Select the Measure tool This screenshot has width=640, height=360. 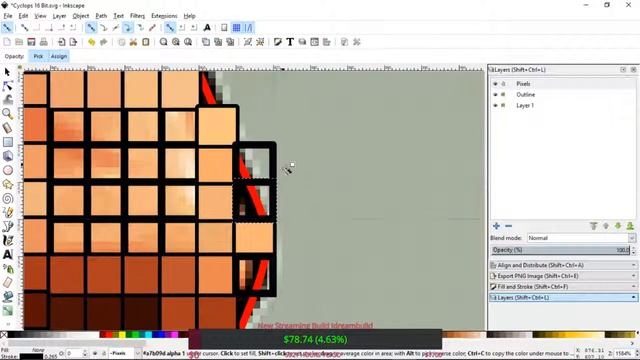pyautogui.click(x=7, y=128)
